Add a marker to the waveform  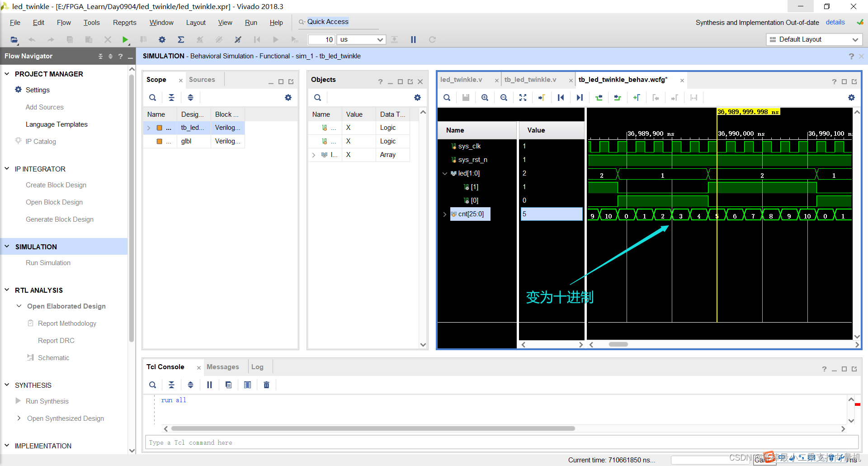click(637, 98)
